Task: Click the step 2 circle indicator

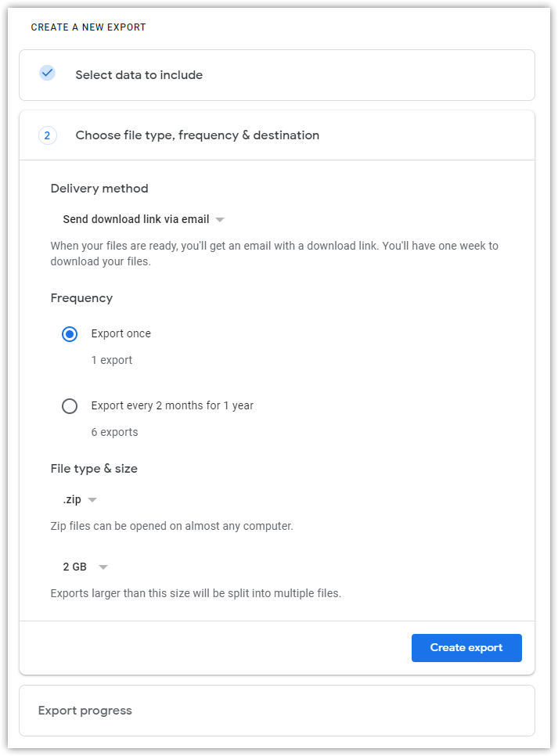Action: [x=47, y=135]
